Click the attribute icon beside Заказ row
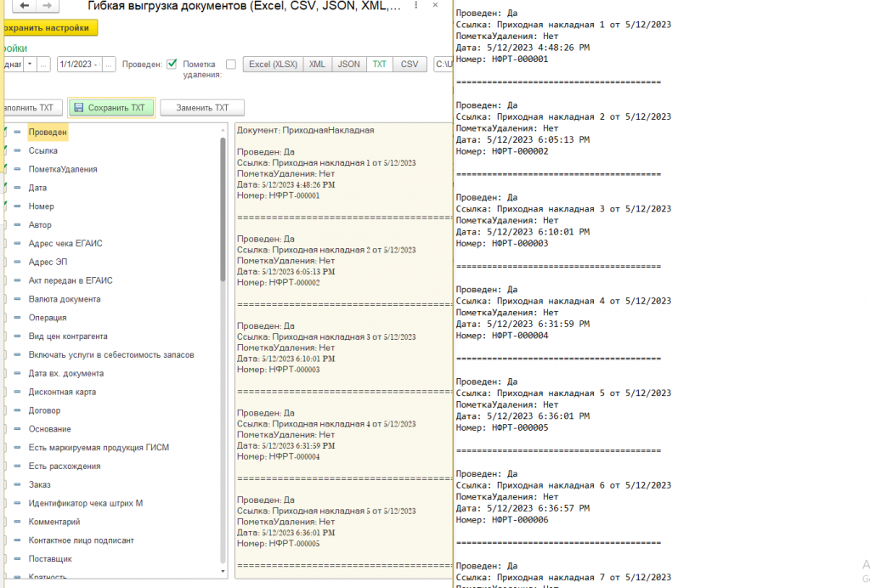The width and height of the screenshot is (870, 588). tap(17, 484)
